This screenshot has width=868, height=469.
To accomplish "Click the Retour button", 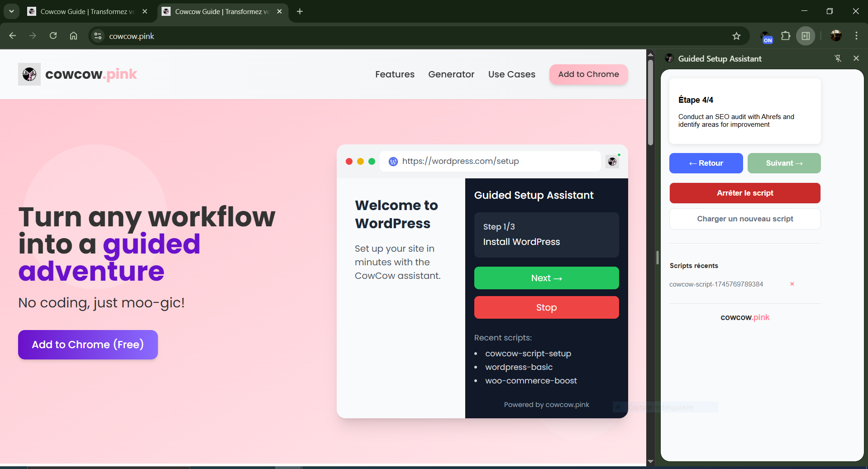I will coord(706,163).
